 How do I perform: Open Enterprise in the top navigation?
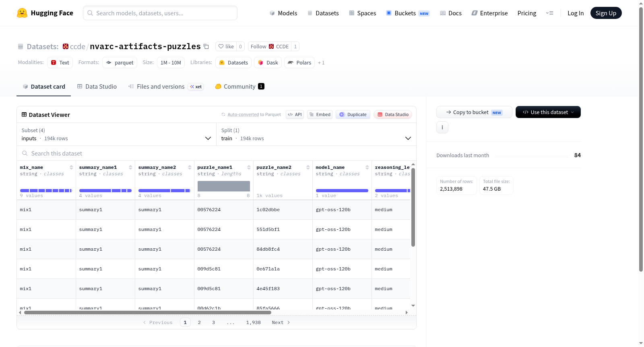pos(489,13)
